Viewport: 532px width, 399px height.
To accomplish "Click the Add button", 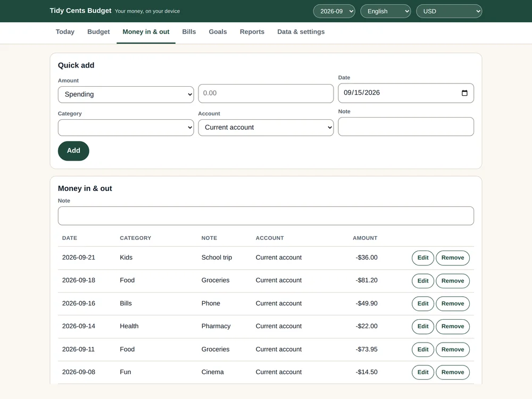I will pyautogui.click(x=73, y=151).
